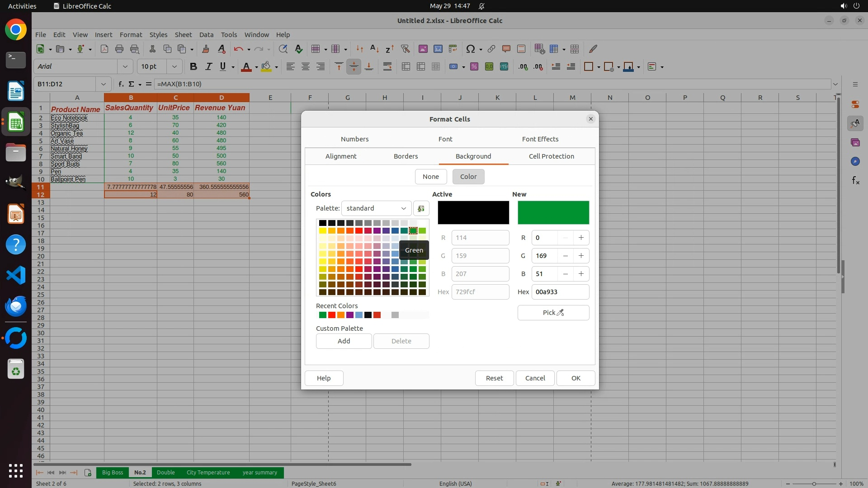This screenshot has width=868, height=488.
Task: Click the Sum sigma icon in formula bar
Action: point(132,84)
